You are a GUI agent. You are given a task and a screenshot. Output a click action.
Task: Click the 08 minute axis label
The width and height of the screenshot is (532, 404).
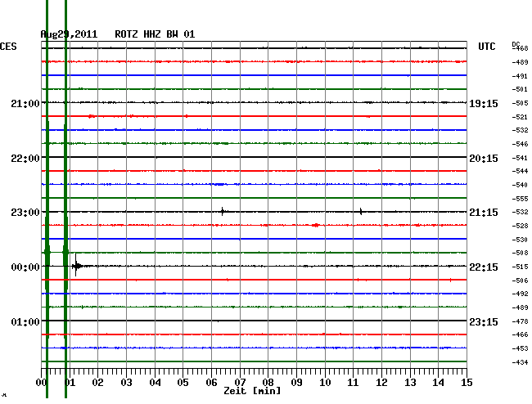click(x=268, y=383)
